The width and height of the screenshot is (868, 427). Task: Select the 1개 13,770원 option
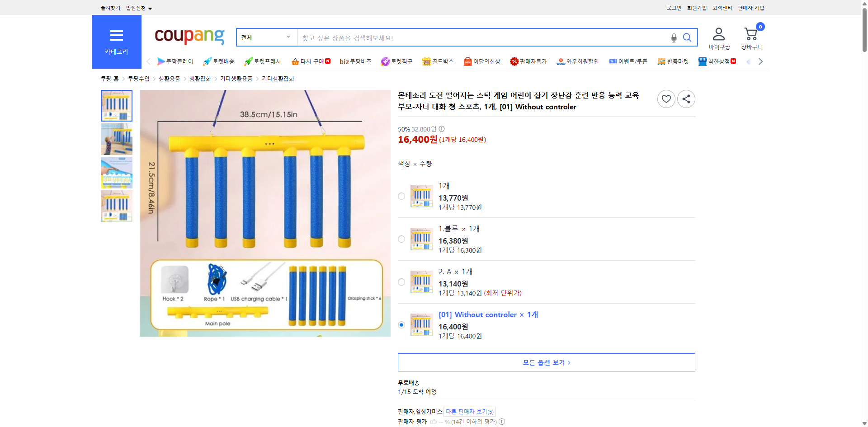(401, 196)
